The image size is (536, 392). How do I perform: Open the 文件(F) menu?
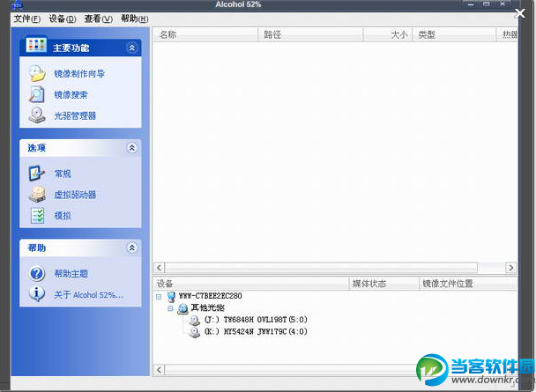27,18
